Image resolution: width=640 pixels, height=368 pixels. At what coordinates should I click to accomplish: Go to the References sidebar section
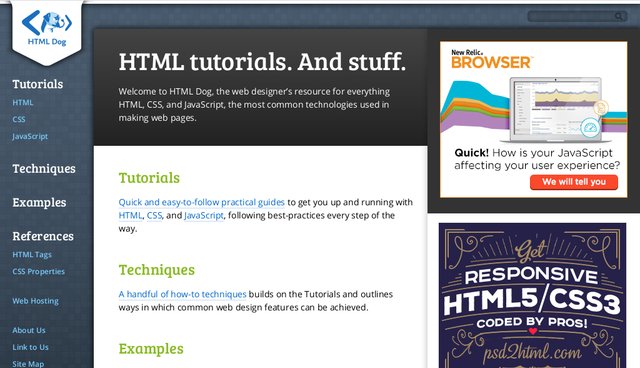43,236
